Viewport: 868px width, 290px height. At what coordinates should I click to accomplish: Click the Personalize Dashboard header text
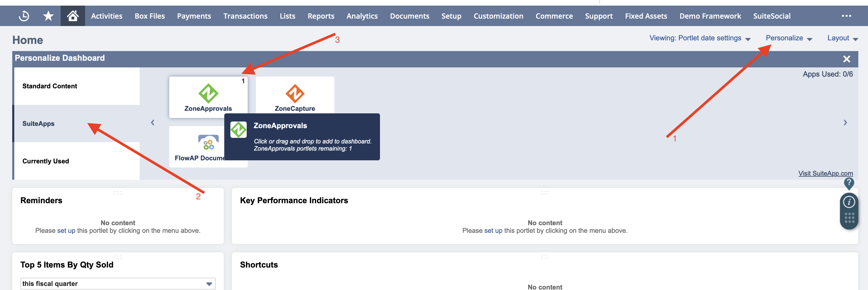pos(60,58)
